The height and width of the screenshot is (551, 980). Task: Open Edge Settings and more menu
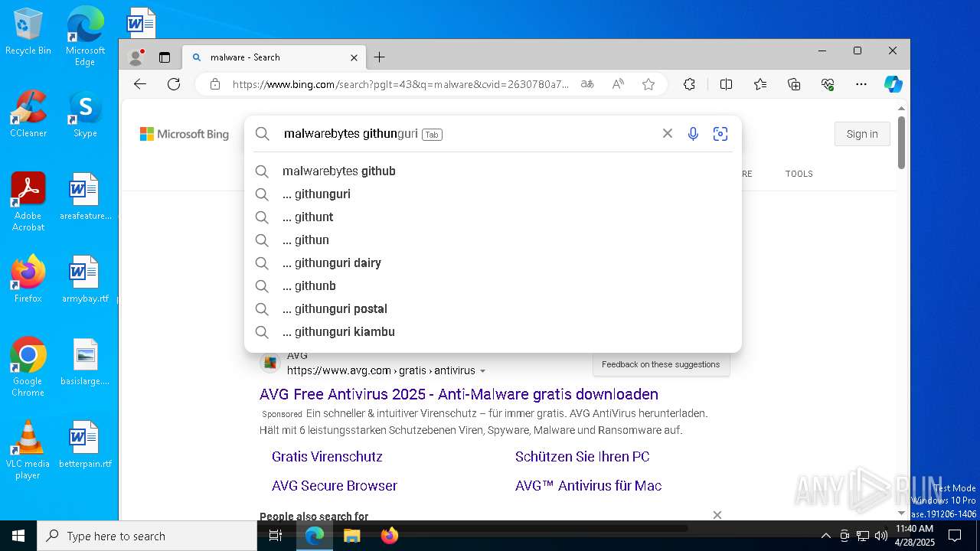click(x=861, y=84)
